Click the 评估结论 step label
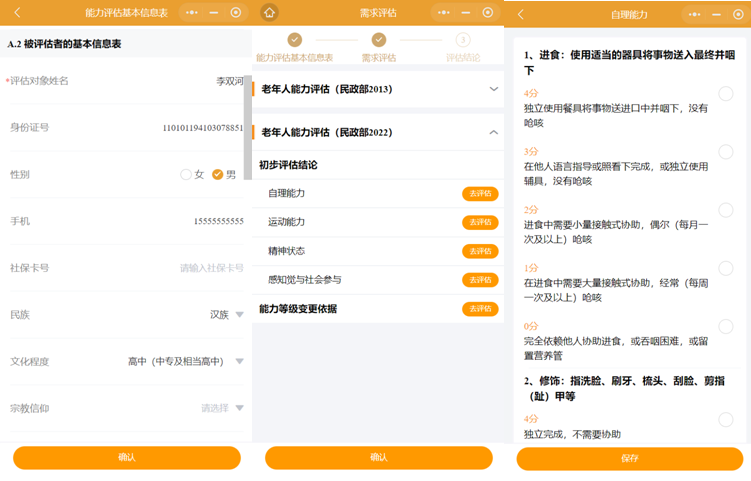Image resolution: width=751 pixels, height=481 pixels. click(462, 58)
